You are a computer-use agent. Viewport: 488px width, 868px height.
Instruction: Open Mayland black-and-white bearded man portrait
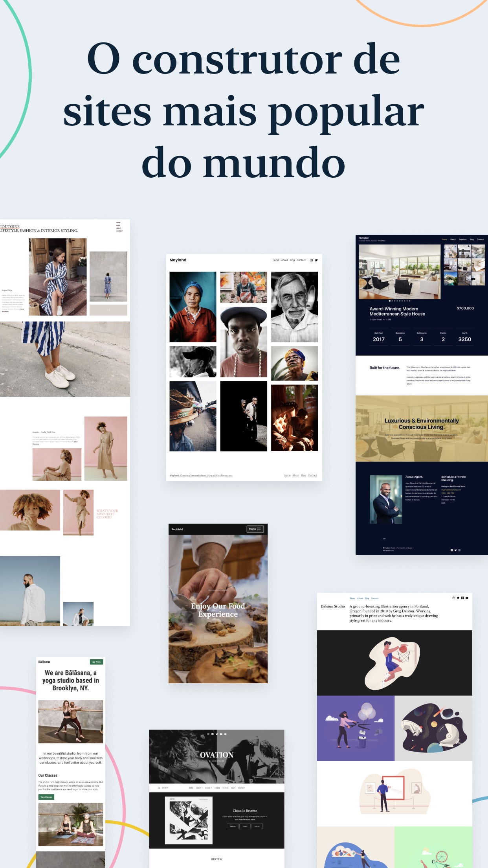(x=294, y=307)
